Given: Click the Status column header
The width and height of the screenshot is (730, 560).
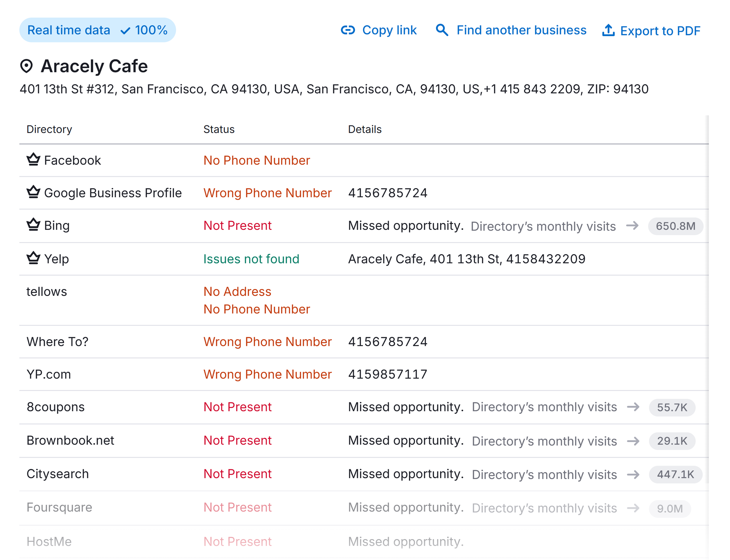Looking at the screenshot, I should 219,129.
